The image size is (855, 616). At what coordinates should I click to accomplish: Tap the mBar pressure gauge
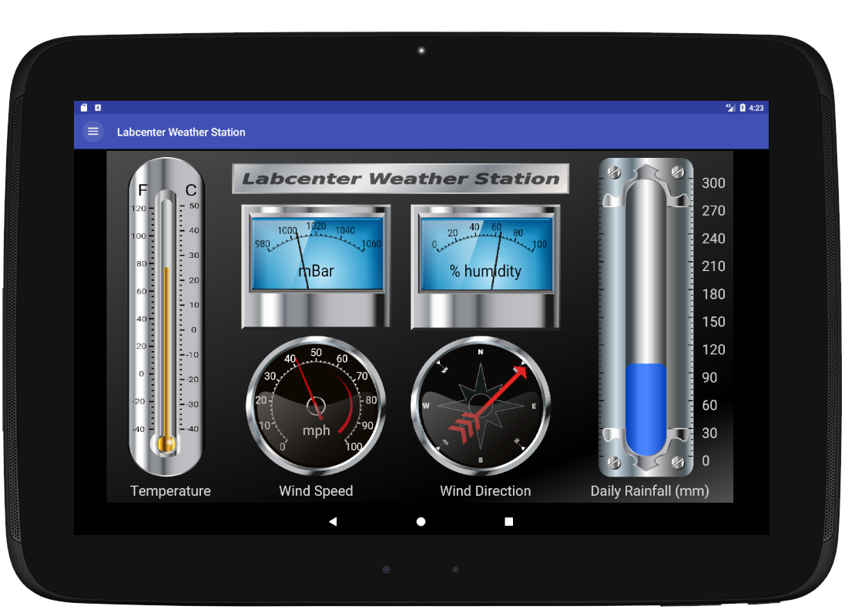(x=317, y=266)
